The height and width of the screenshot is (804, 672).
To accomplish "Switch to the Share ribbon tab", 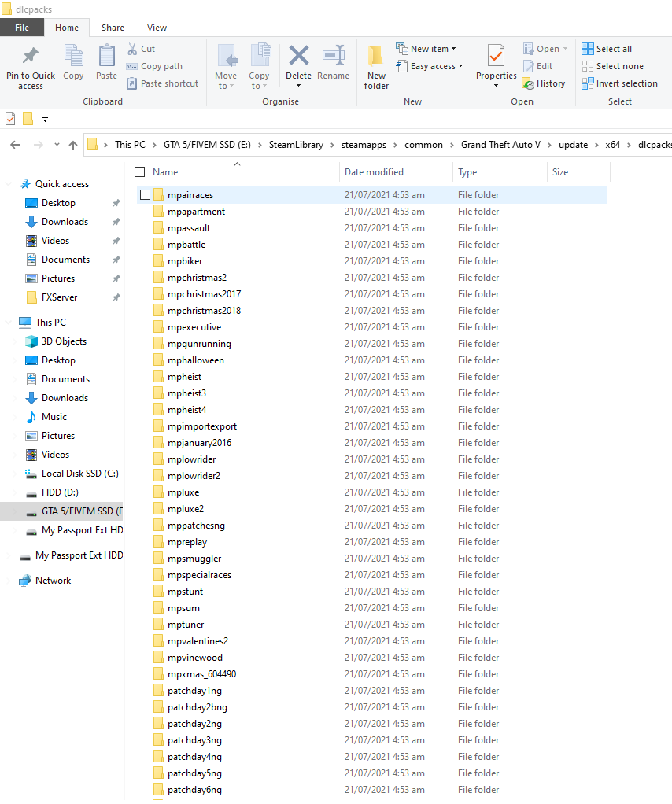I will pos(113,28).
